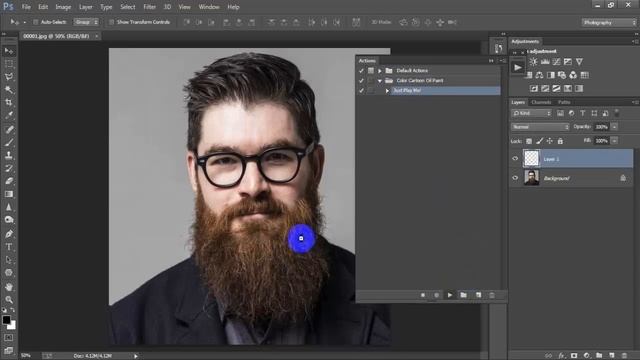The width and height of the screenshot is (640, 360).
Task: Open the Fill slider dropdown arrow
Action: [614, 141]
